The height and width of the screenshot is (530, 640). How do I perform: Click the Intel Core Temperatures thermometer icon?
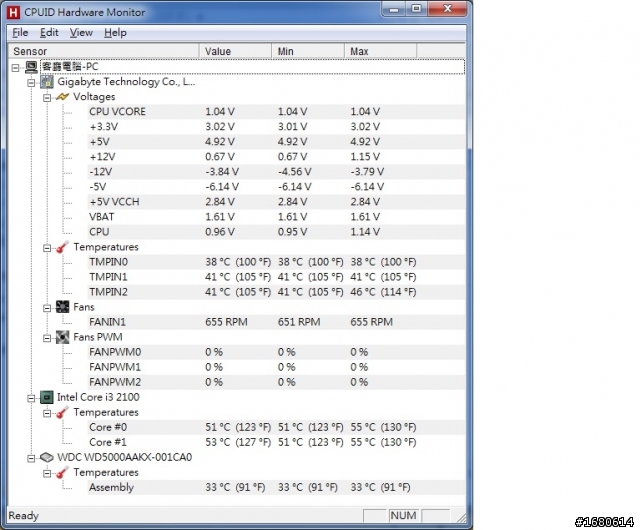[62, 412]
